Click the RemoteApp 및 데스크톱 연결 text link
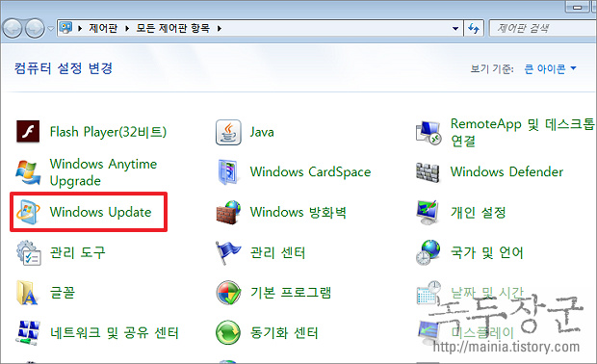 pyautogui.click(x=522, y=132)
